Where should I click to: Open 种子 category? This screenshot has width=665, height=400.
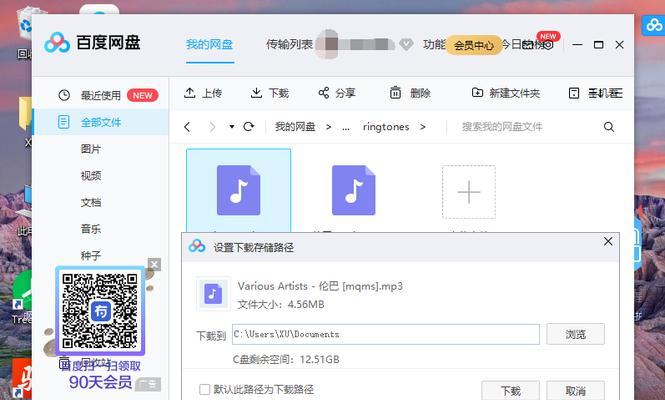pos(91,256)
